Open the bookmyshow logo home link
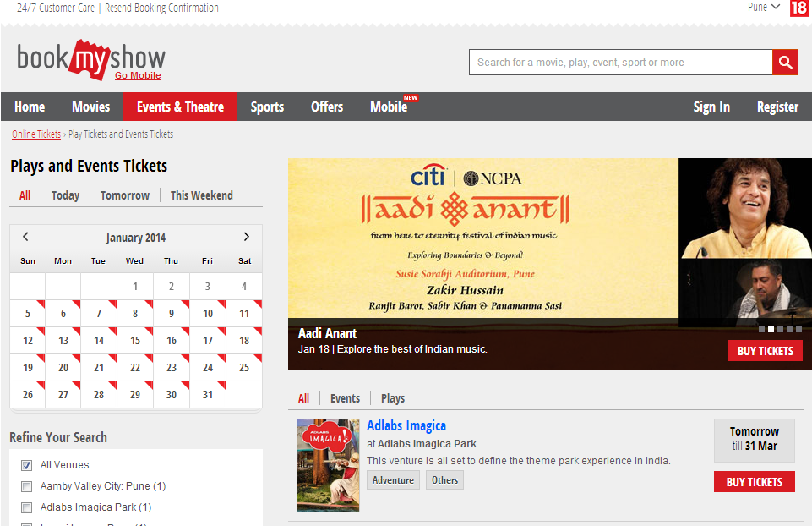Viewport: 812px width, 526px height. click(91, 58)
